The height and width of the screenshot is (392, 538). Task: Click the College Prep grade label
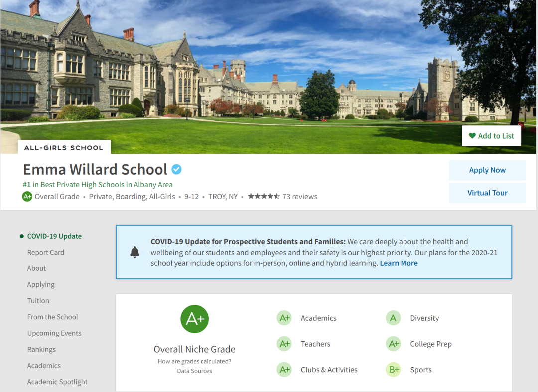431,344
